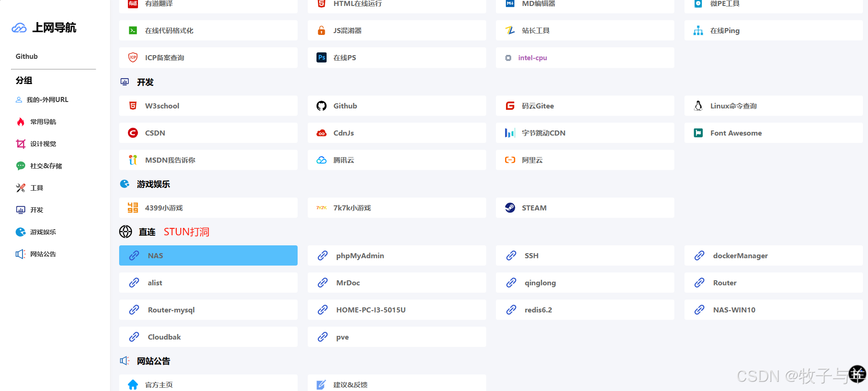Open the Cloudbak link card

pyautogui.click(x=208, y=337)
